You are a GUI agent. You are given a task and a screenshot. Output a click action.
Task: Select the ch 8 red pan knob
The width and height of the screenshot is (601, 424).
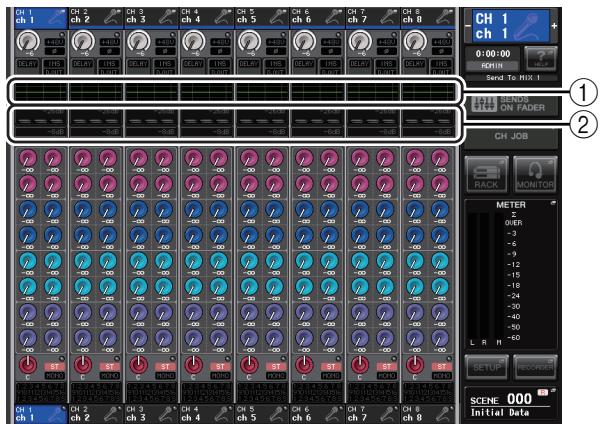click(x=415, y=365)
